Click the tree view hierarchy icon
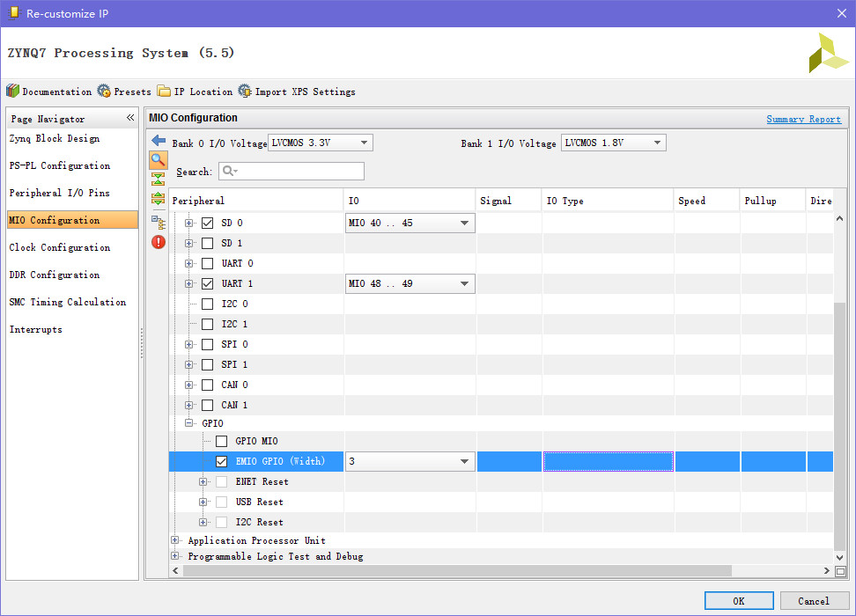 click(x=159, y=222)
